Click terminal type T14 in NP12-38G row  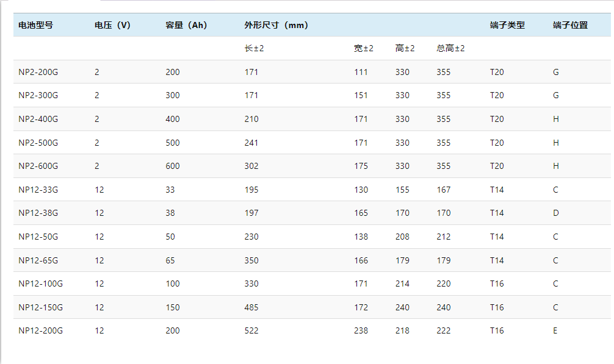[x=497, y=213]
